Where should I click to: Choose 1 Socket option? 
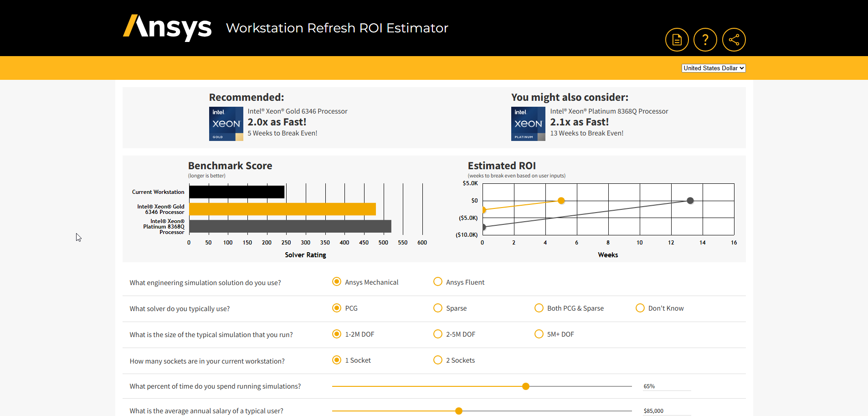pos(337,360)
